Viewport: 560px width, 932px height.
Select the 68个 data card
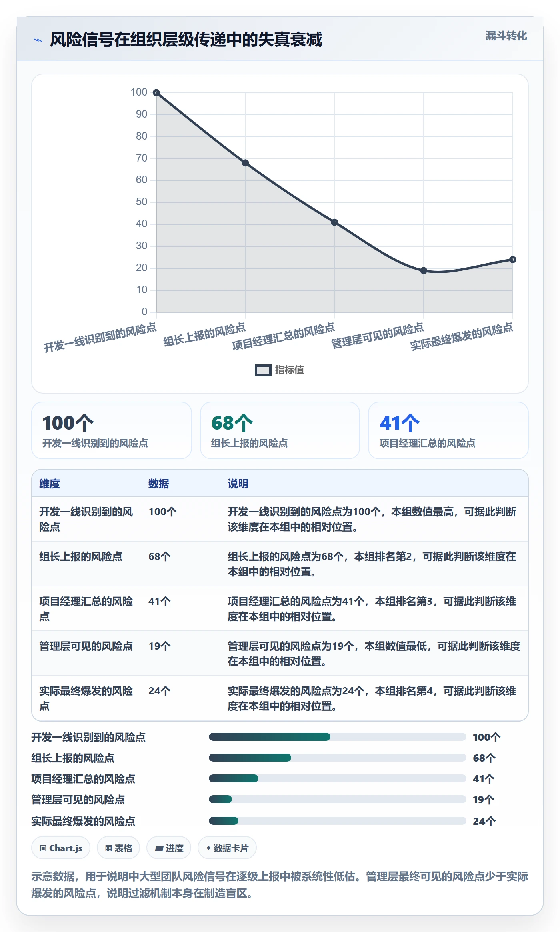[280, 430]
